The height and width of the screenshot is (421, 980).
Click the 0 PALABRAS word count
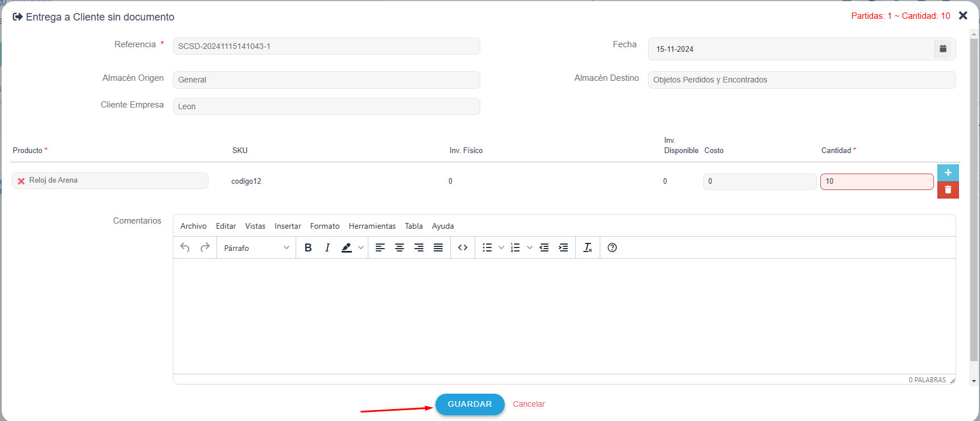(927, 380)
